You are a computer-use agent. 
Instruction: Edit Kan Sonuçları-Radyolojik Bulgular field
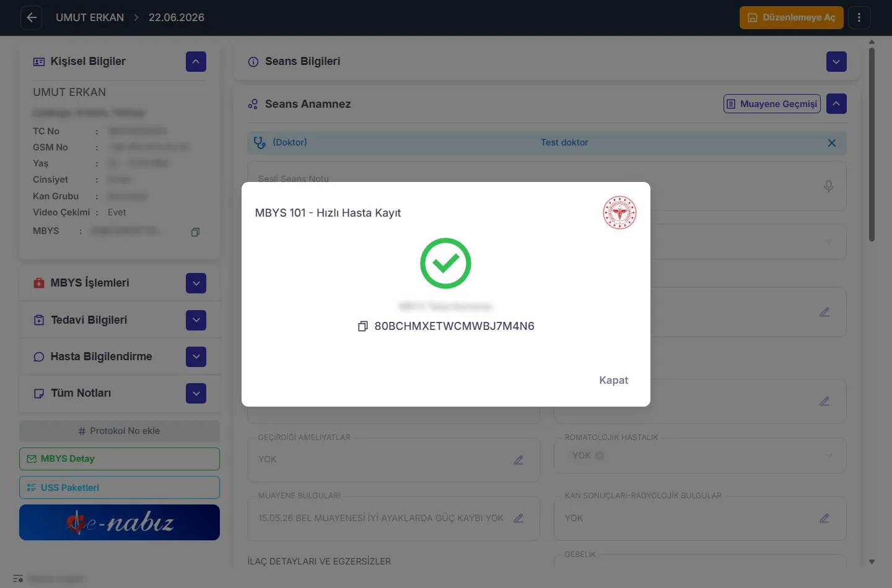824,518
